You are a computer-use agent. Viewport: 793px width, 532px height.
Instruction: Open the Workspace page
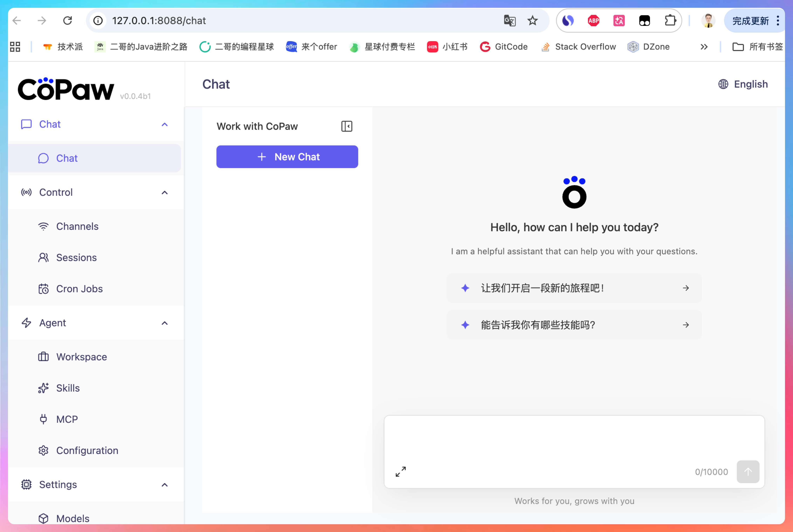click(x=81, y=357)
